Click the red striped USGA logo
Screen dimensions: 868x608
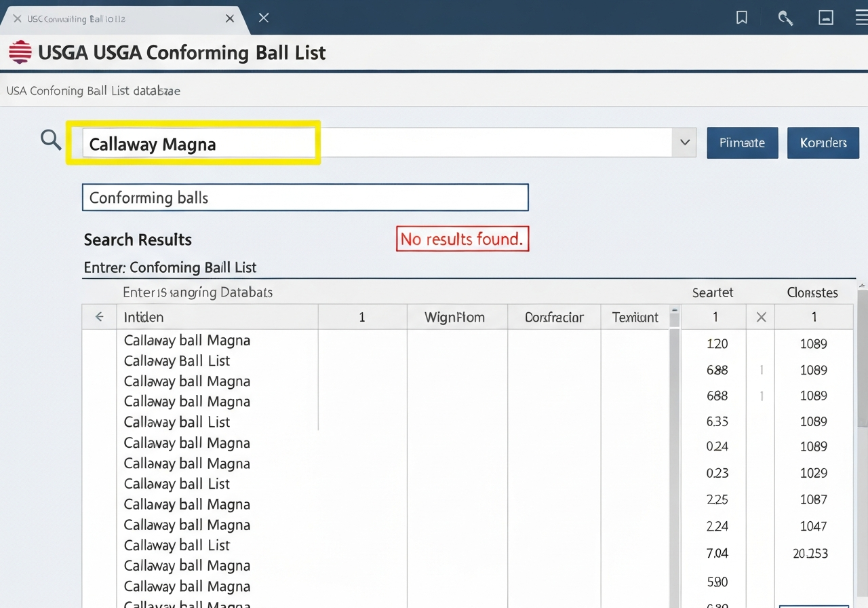pos(20,52)
